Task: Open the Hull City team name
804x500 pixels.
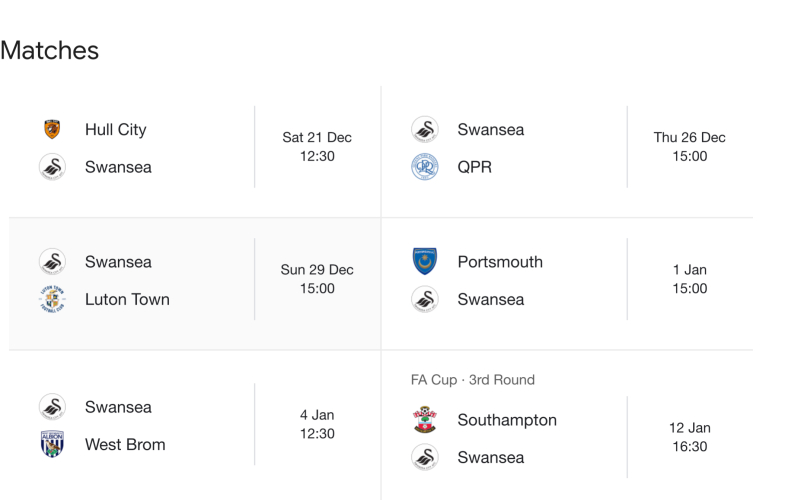Action: pyautogui.click(x=116, y=129)
